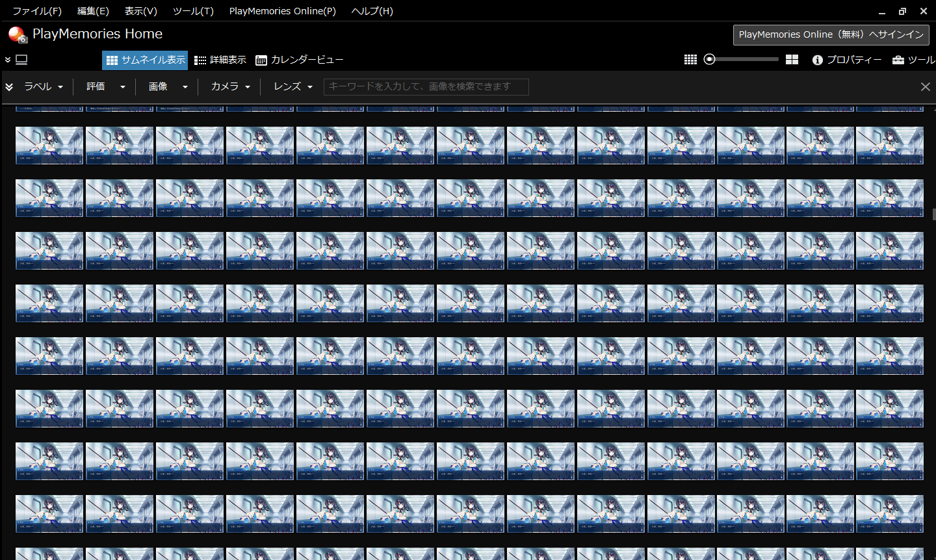Viewport: 936px width, 560px height.
Task: Open the プロパティー info panel
Action: tap(847, 60)
